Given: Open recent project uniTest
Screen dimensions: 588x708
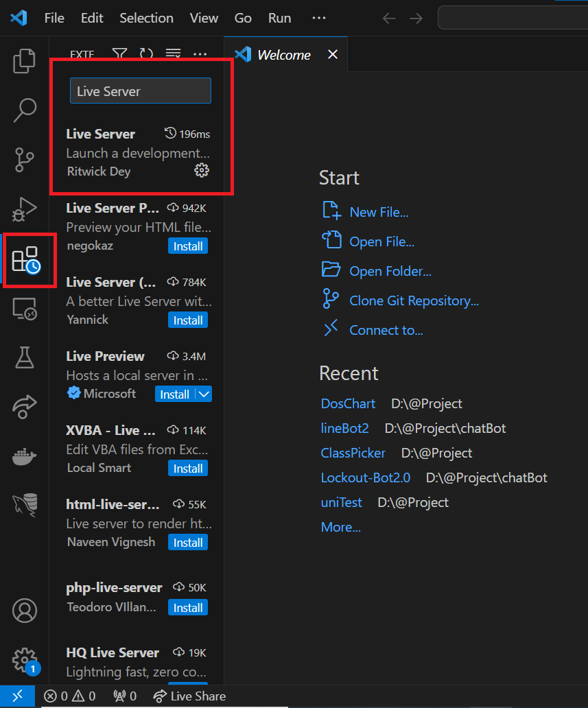Looking at the screenshot, I should coord(341,503).
